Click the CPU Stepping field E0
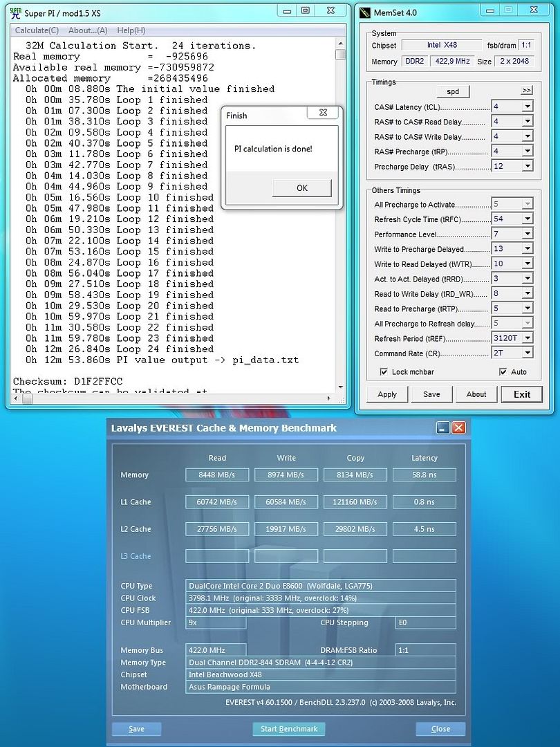Screen dimensions: 560x747 coord(426,622)
